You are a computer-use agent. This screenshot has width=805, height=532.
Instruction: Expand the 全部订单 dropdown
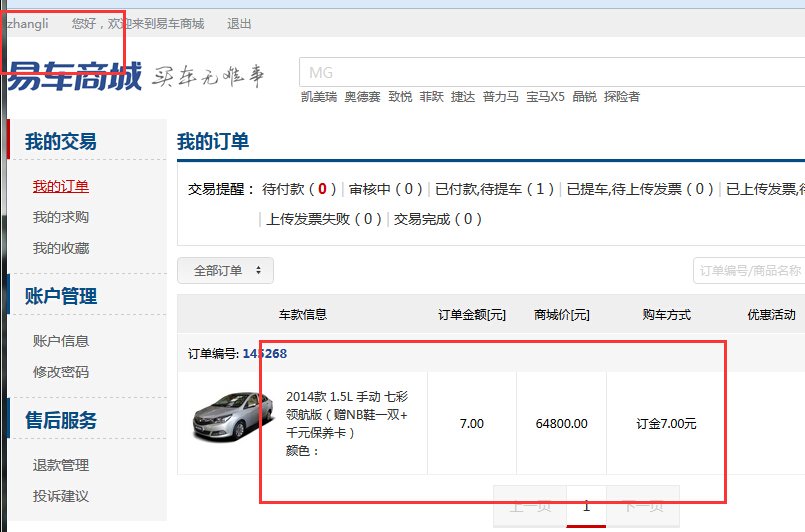[x=225, y=271]
